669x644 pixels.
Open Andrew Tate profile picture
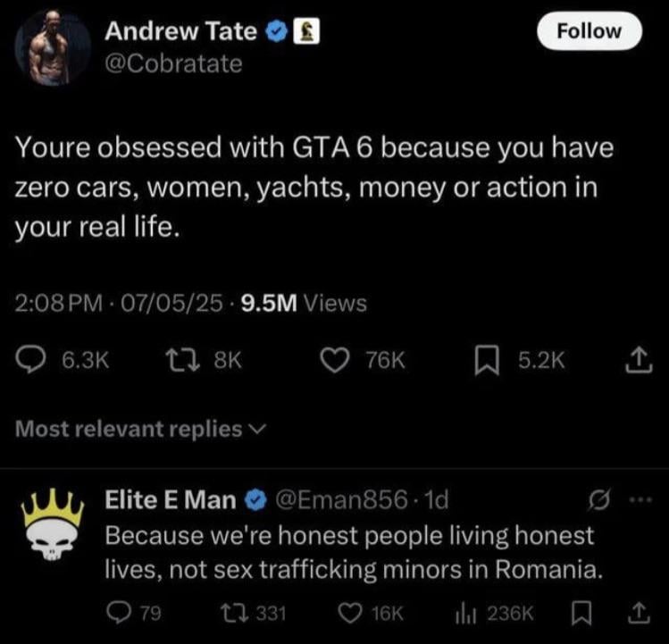pyautogui.click(x=52, y=48)
